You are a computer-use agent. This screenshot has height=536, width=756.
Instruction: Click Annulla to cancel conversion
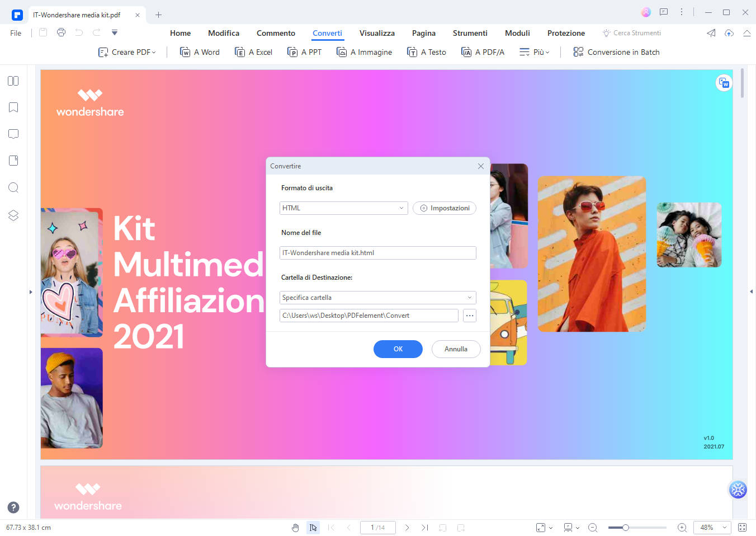coord(456,349)
